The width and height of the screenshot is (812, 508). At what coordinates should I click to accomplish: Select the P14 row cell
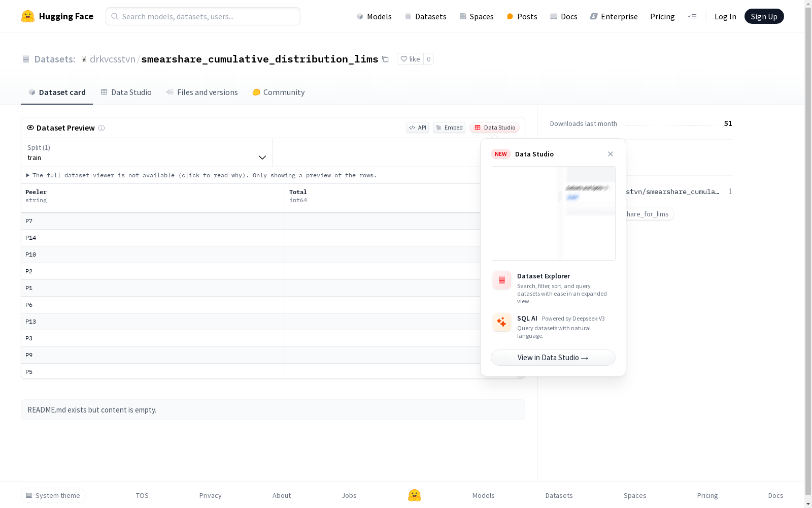pyautogui.click(x=153, y=238)
